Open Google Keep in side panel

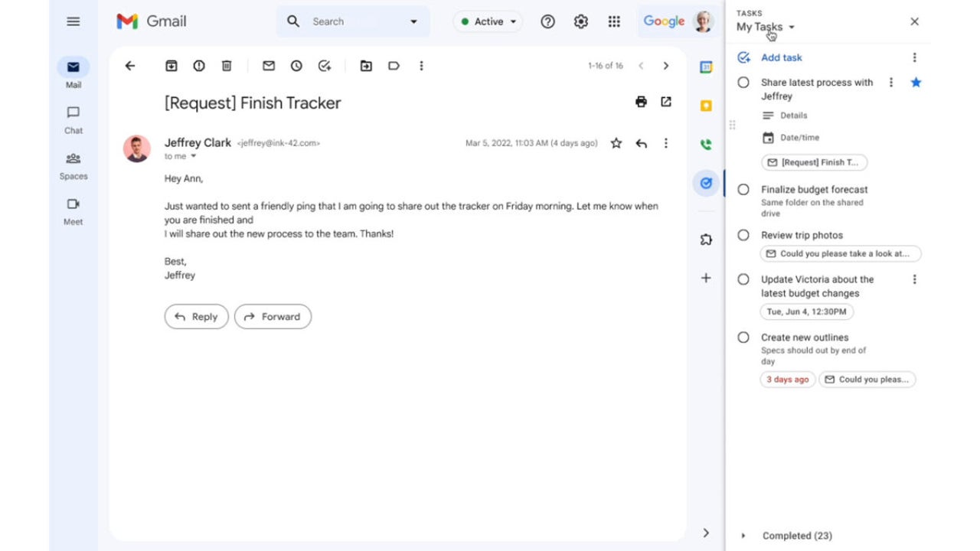706,106
